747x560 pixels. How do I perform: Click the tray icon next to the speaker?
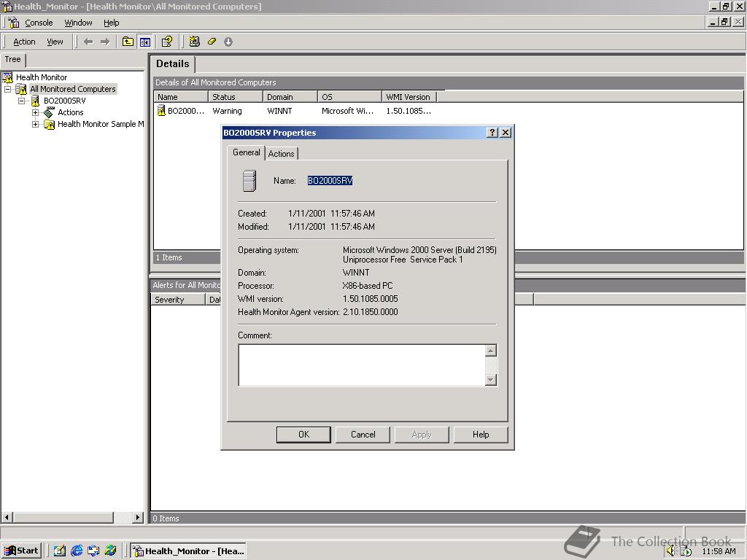[x=685, y=551]
